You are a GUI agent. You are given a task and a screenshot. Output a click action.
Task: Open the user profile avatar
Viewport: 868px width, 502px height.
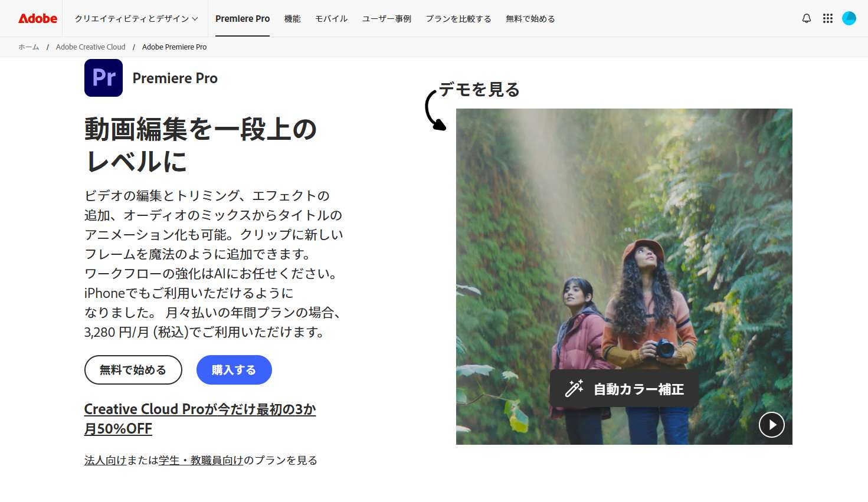[x=849, y=18]
